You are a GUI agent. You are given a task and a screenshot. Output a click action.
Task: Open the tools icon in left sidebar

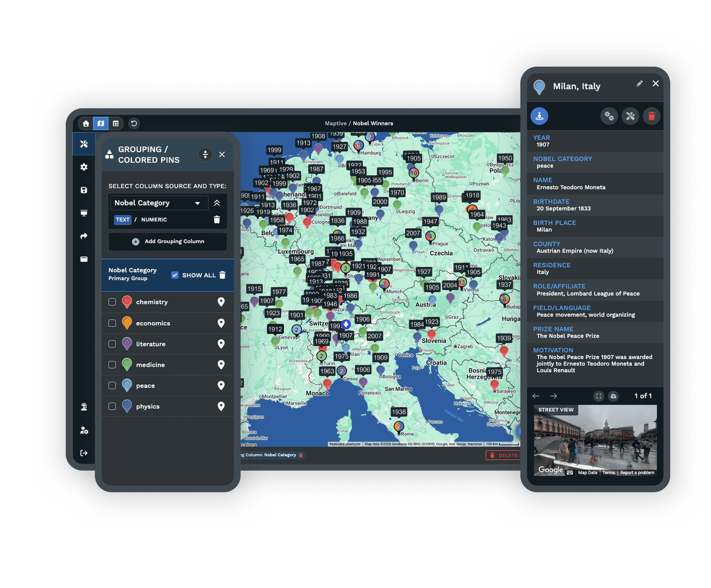click(x=84, y=144)
